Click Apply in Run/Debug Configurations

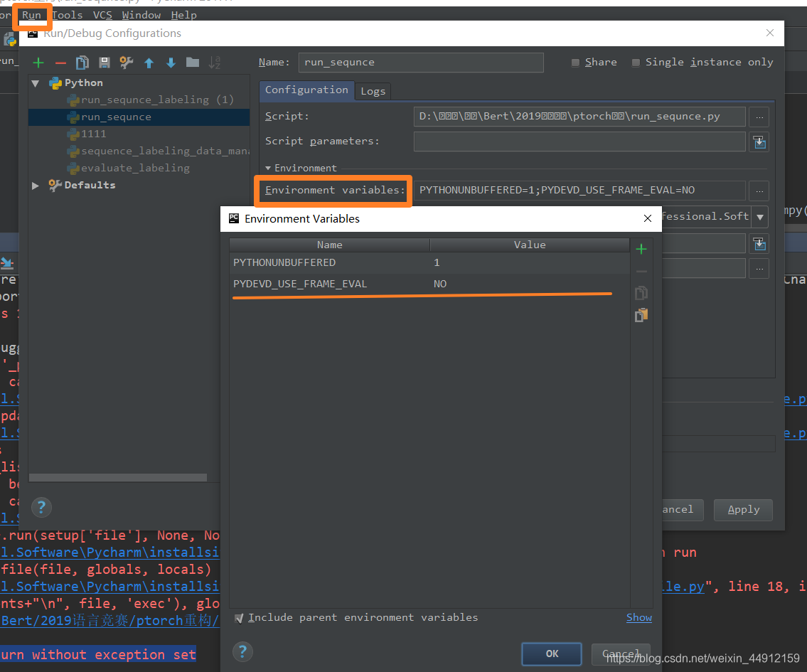[743, 510]
